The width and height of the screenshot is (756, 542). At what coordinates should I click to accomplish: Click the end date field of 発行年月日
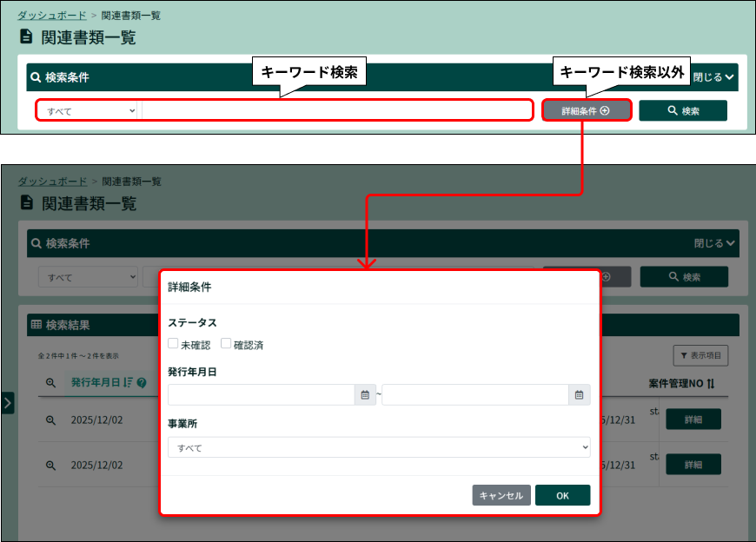(475, 395)
